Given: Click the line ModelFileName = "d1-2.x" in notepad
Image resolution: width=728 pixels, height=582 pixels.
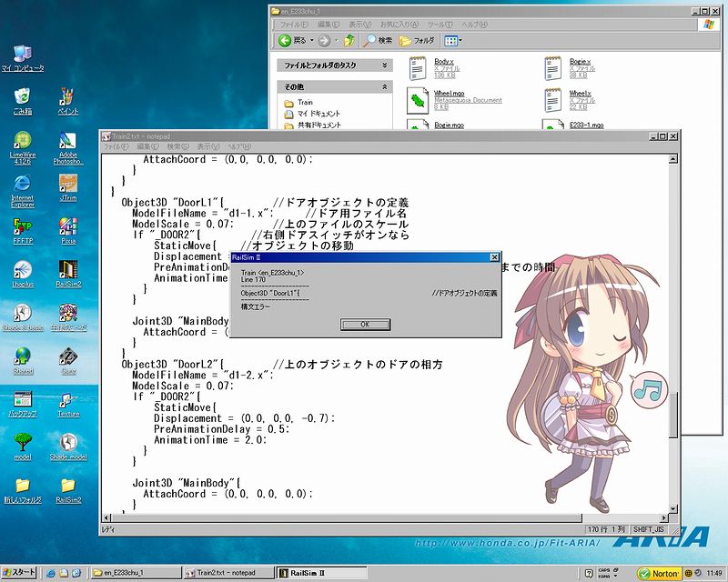Looking at the screenshot, I should 203,375.
